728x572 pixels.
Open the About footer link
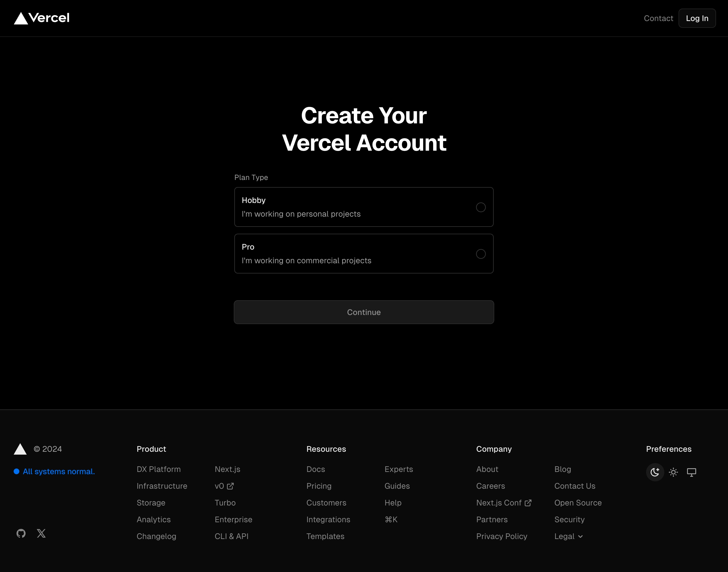click(487, 469)
